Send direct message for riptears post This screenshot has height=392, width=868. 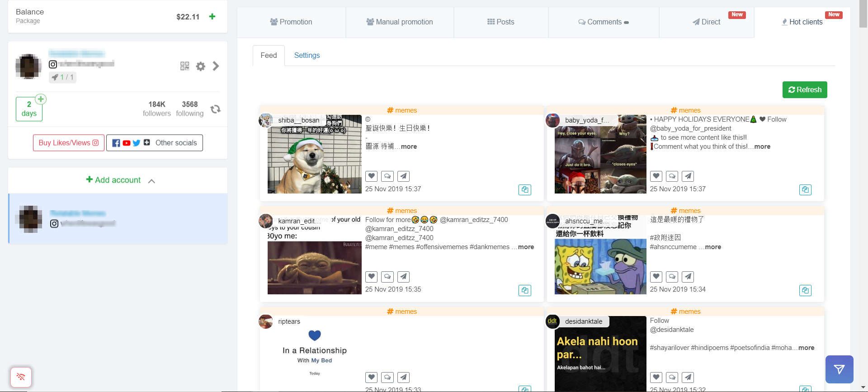coord(404,377)
